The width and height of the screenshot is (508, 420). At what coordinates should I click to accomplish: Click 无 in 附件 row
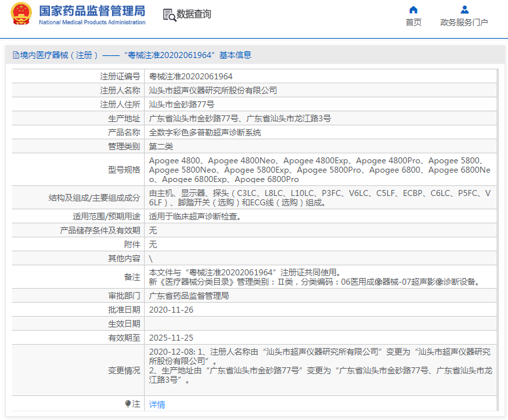pyautogui.click(x=153, y=245)
